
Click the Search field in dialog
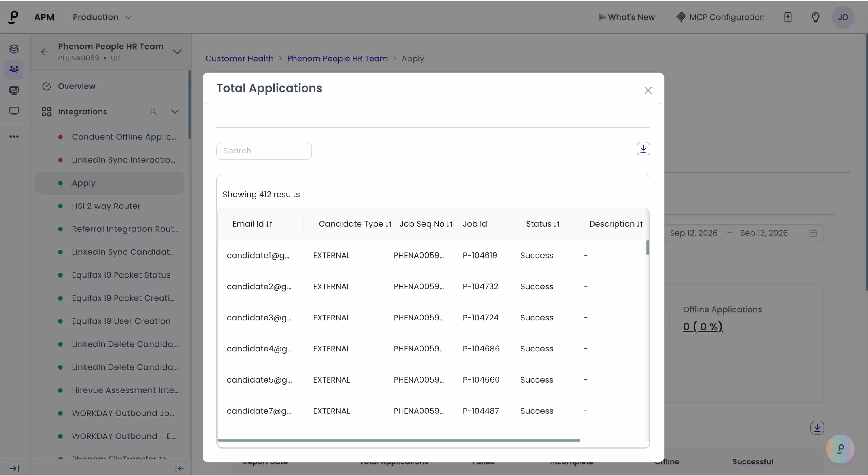[264, 151]
